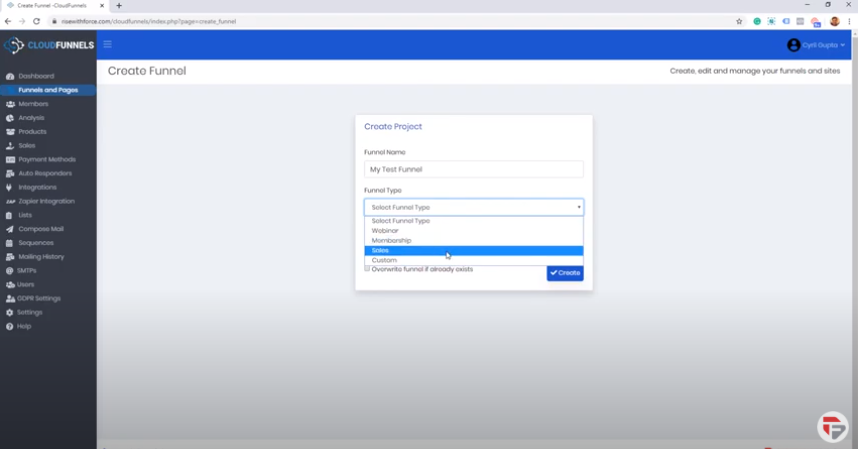Open the Payment Methods card icon
Image resolution: width=858 pixels, height=449 pixels.
click(10, 160)
